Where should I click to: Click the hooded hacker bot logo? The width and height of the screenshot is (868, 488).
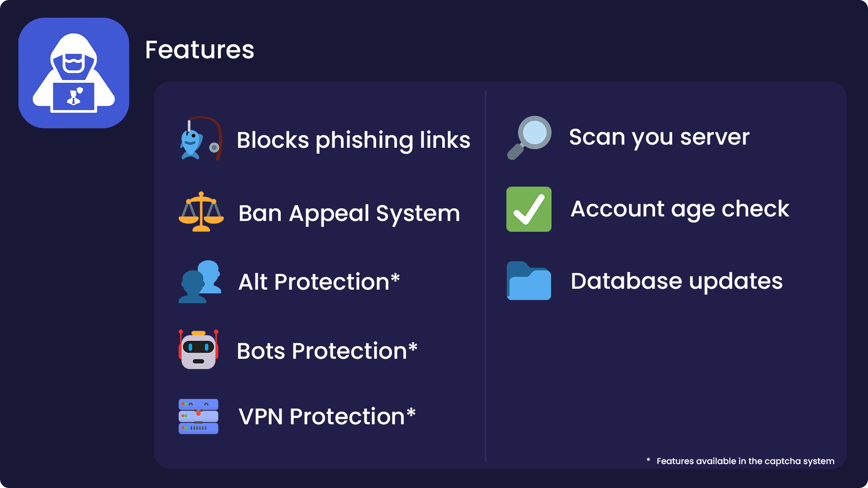tap(74, 73)
